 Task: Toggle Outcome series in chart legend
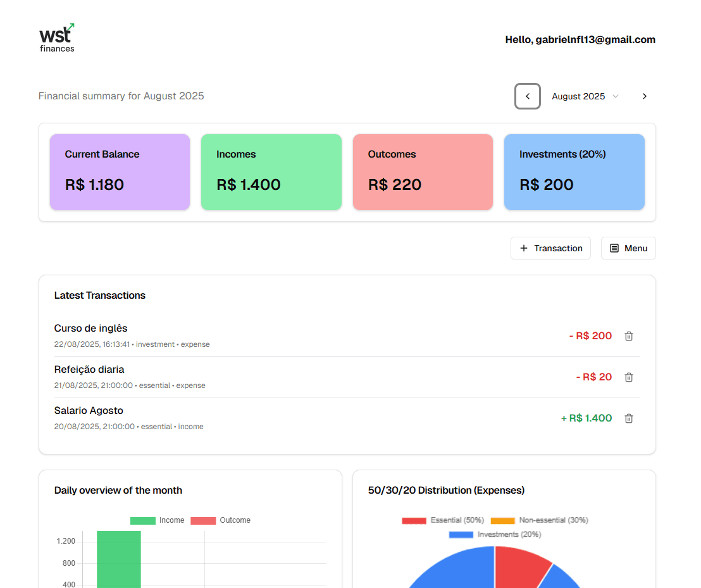point(221,520)
